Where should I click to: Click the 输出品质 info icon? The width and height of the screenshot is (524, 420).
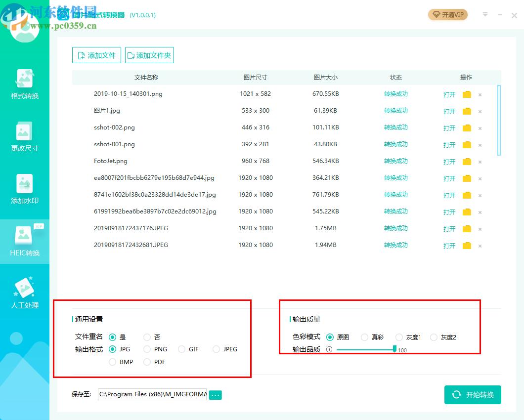[x=329, y=349]
